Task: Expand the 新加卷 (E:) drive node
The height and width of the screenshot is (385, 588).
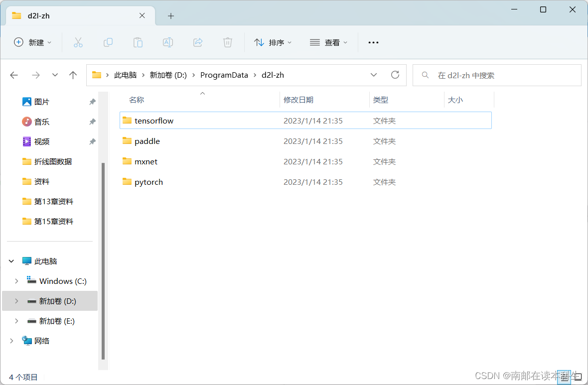Action: (x=16, y=321)
